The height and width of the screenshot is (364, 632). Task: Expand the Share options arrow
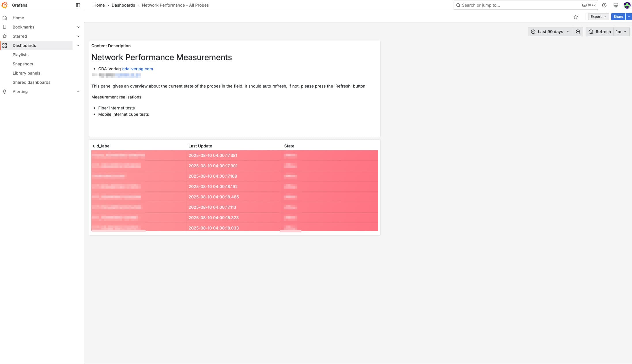[629, 17]
